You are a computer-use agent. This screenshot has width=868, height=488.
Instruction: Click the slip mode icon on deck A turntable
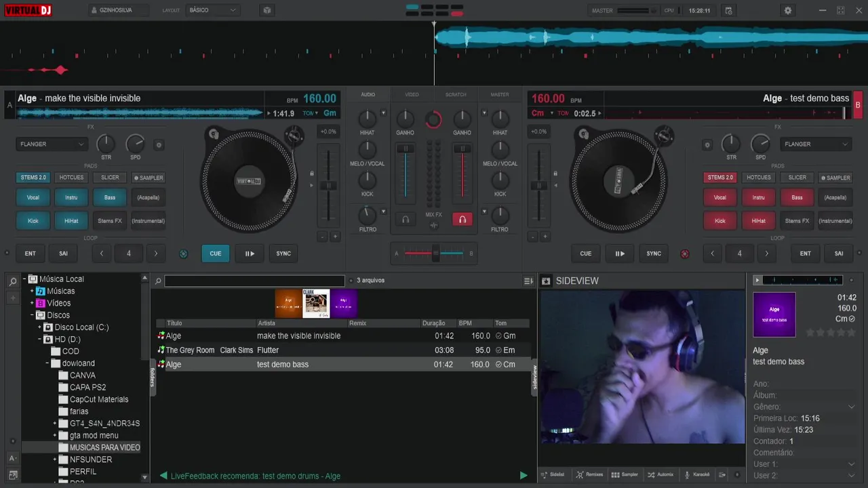[213, 134]
